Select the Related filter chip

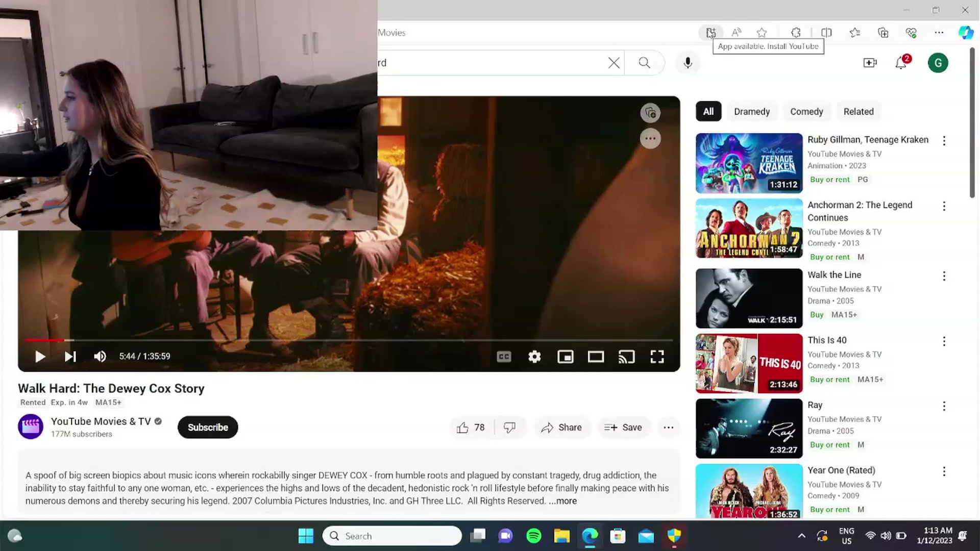pyautogui.click(x=859, y=112)
